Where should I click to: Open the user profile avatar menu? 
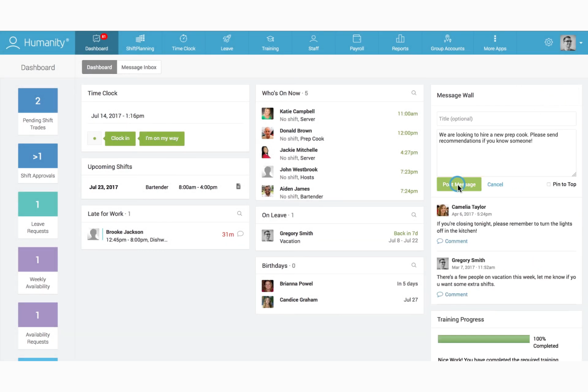[568, 42]
